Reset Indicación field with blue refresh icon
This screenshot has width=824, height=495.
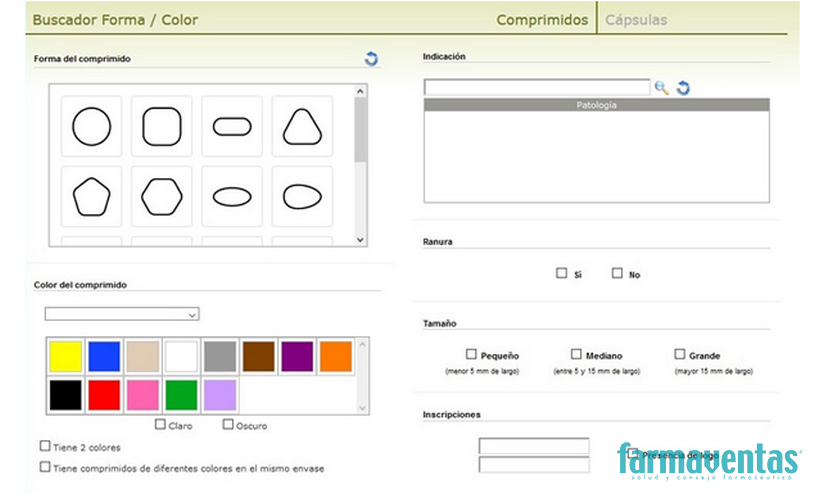coord(683,88)
